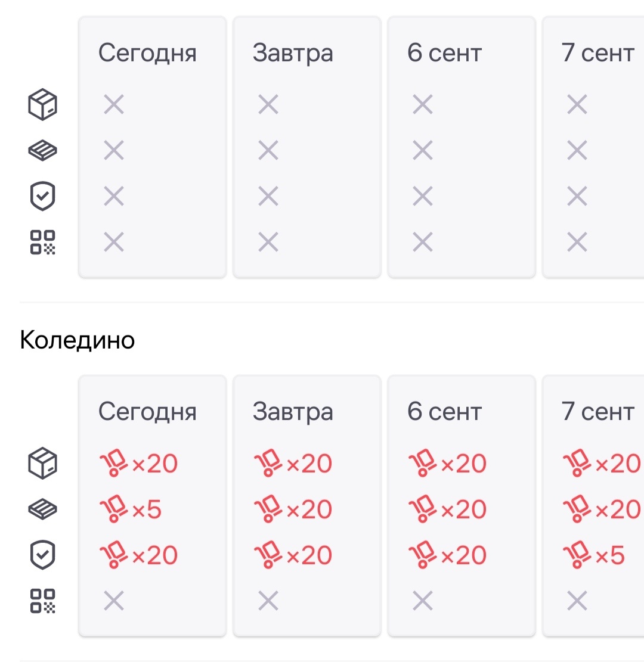This screenshot has width=644, height=662.
Task: Select the ×5 pallet cell under Коледино Сегодня
Action: [130, 509]
